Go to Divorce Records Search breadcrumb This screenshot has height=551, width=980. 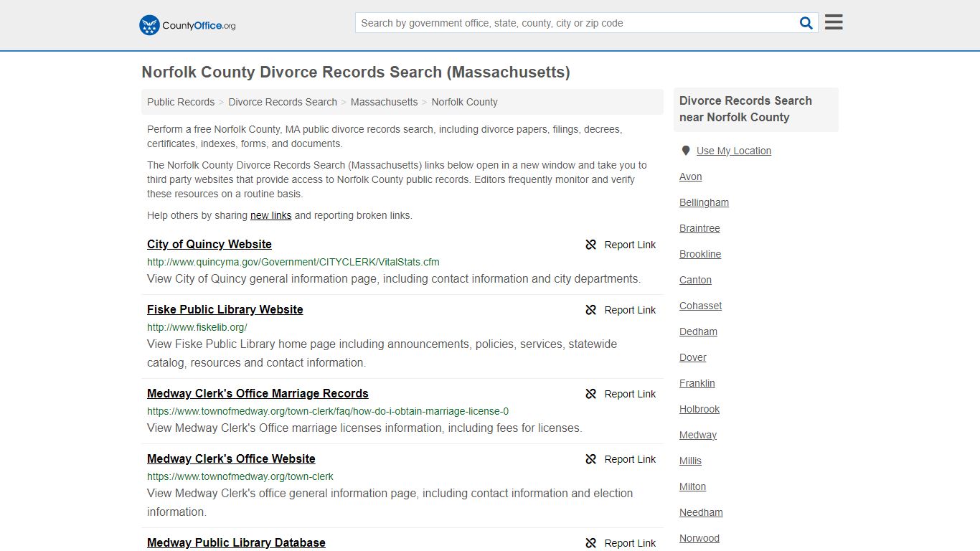(283, 102)
